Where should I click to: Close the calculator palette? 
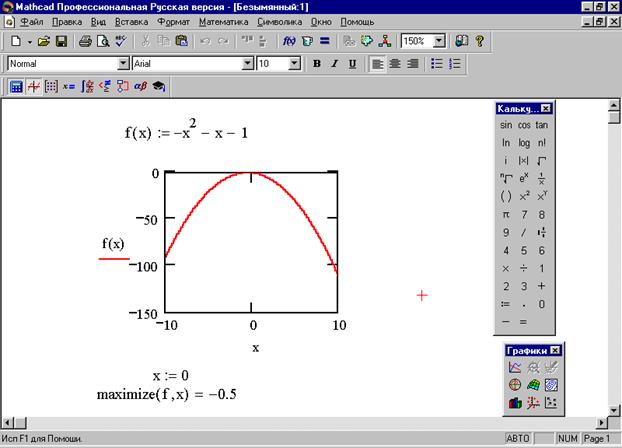click(546, 108)
